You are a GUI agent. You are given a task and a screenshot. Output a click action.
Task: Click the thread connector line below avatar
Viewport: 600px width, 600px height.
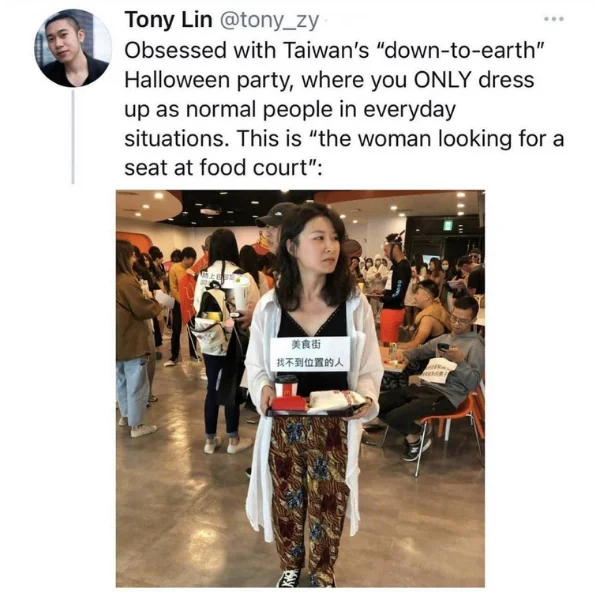coord(73,137)
